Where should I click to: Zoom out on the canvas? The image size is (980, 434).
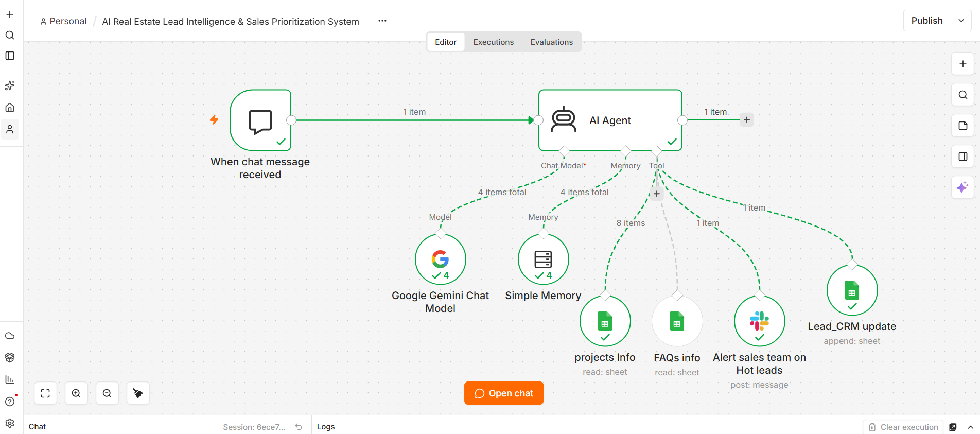(107, 393)
